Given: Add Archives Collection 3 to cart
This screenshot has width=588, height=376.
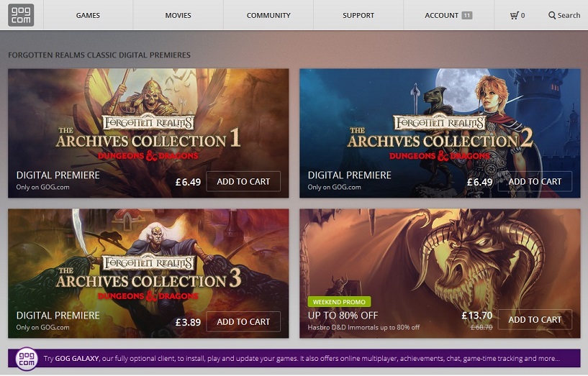Looking at the screenshot, I should point(243,321).
